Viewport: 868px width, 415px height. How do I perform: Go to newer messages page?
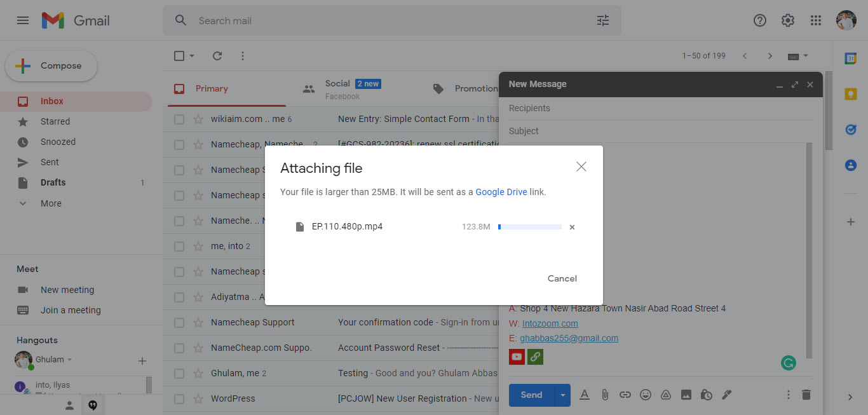point(745,56)
